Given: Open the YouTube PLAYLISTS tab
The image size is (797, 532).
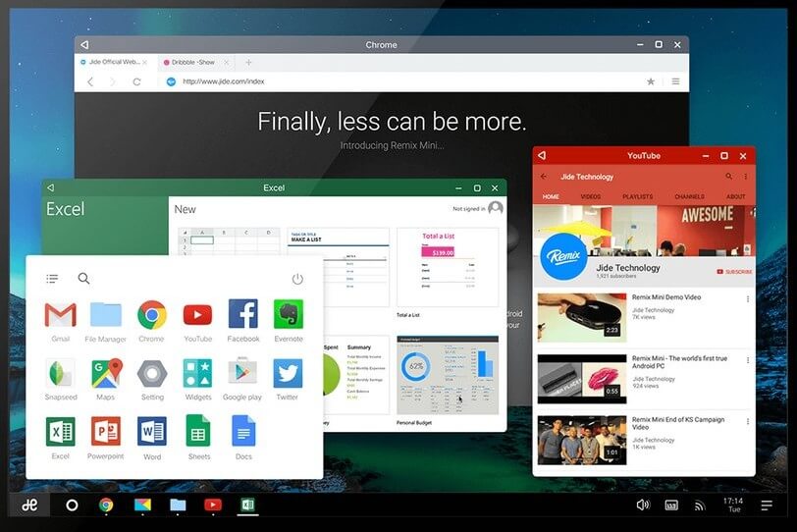Looking at the screenshot, I should [x=637, y=196].
